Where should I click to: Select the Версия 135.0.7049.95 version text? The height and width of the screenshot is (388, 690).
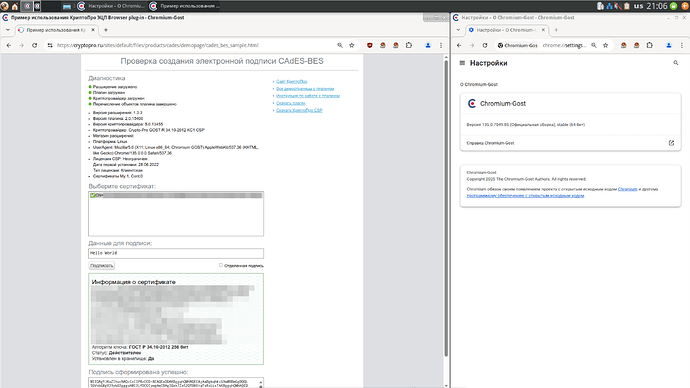[525, 125]
